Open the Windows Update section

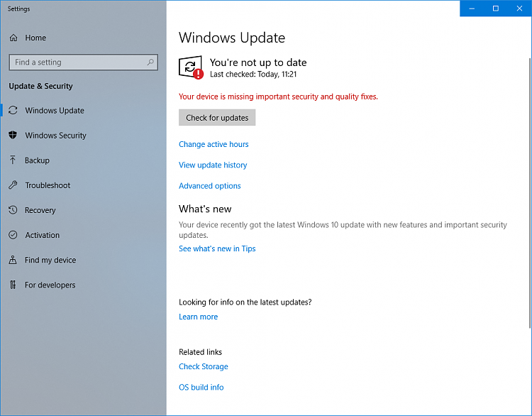83,110
